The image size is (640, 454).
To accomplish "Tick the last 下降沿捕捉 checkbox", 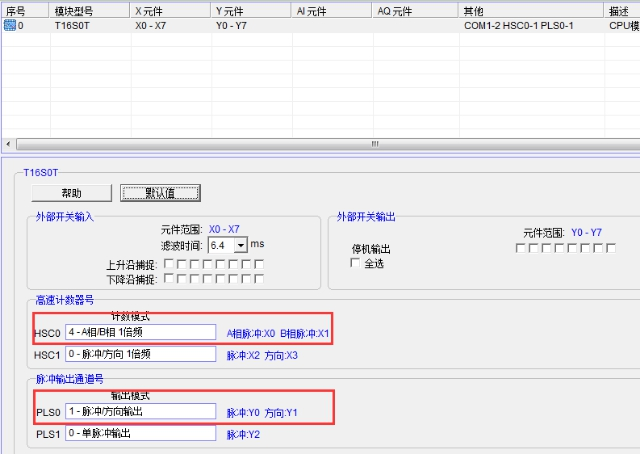I will 259,279.
